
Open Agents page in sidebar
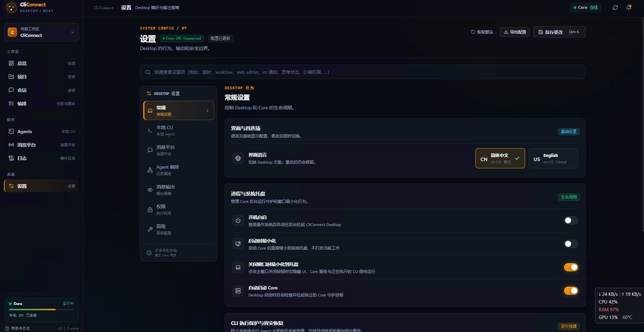pyautogui.click(x=42, y=131)
